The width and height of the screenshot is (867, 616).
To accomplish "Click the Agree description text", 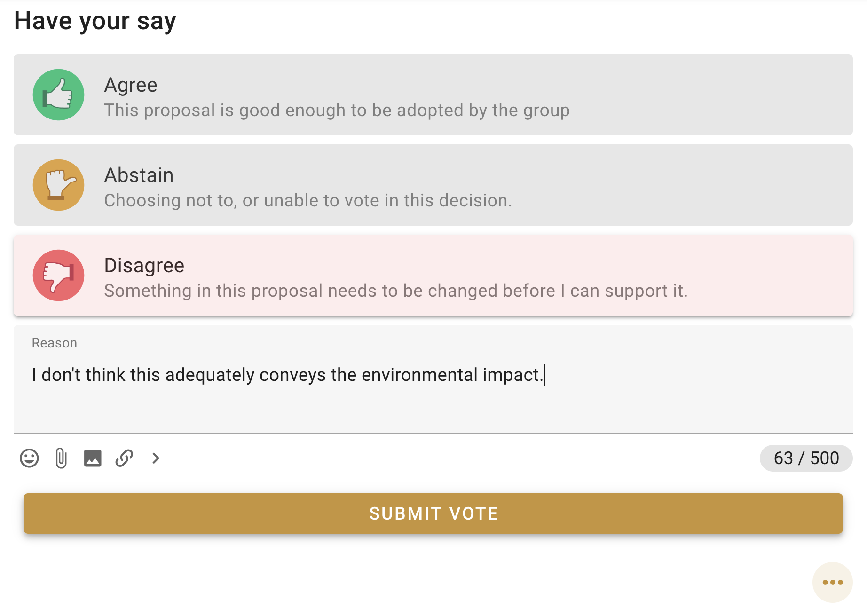I will pyautogui.click(x=337, y=111).
